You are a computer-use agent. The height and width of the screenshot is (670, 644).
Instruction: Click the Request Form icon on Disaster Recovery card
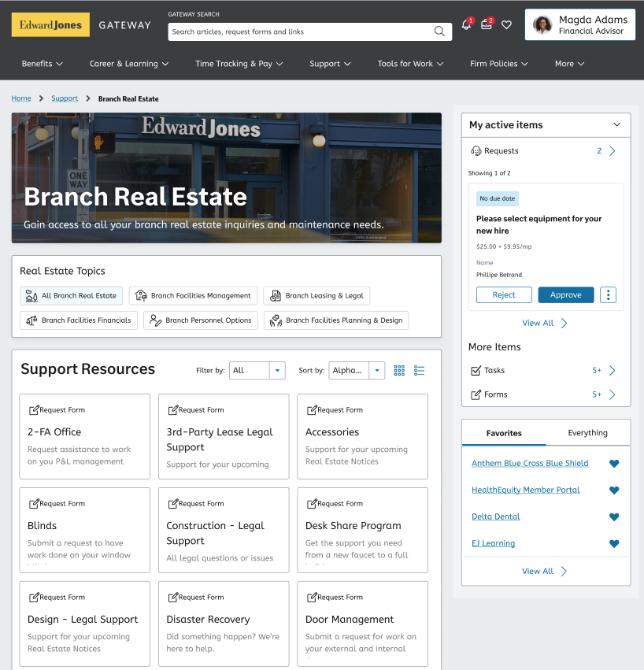172,598
